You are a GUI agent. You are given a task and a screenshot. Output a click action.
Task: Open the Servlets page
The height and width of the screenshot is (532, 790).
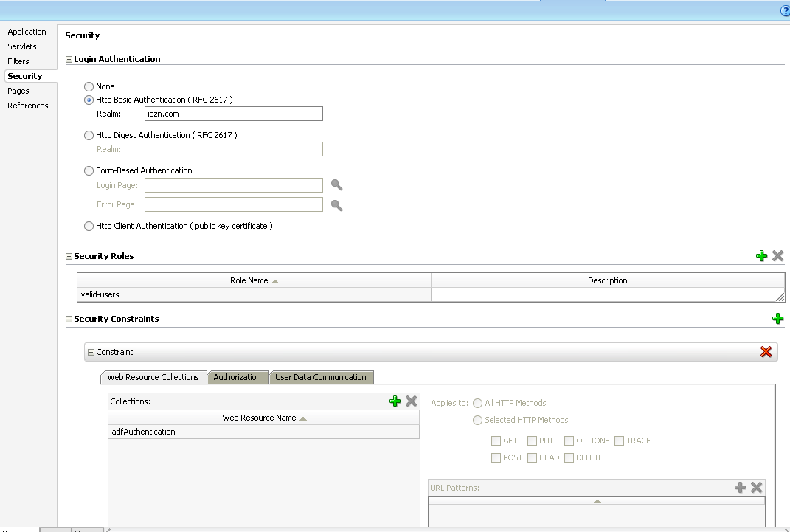click(x=21, y=46)
